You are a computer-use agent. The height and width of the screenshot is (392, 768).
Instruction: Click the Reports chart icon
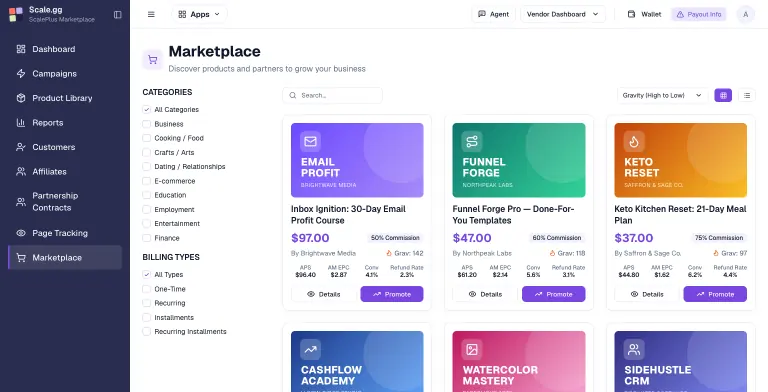(21, 122)
